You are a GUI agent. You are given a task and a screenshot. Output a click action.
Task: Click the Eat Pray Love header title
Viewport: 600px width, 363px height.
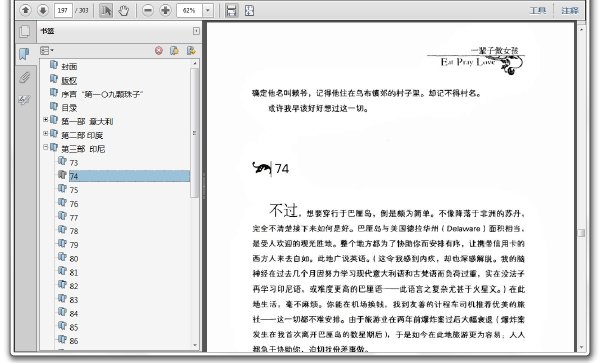[x=468, y=62]
